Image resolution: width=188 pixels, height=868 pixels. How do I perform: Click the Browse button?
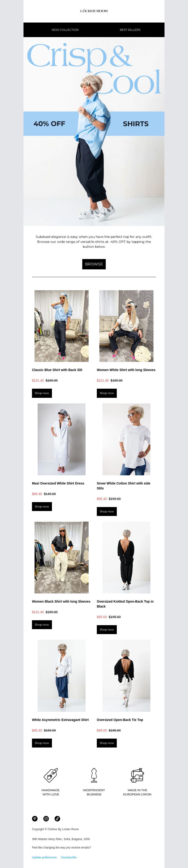(94, 264)
